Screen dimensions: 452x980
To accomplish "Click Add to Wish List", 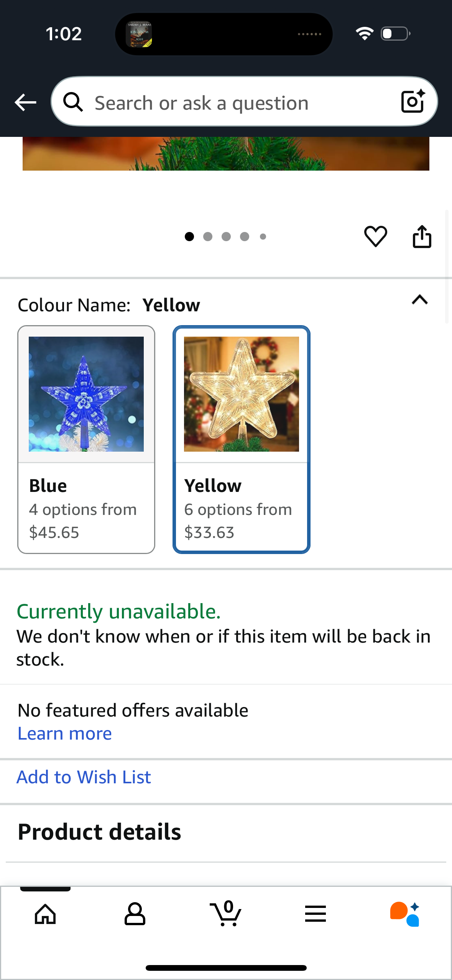I will coord(84,778).
